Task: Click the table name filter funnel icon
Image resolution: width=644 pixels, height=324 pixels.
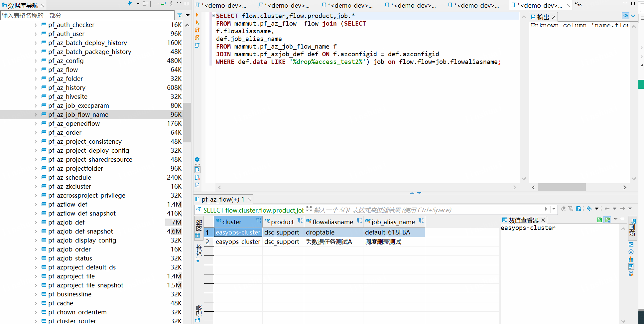Action: coord(180,15)
